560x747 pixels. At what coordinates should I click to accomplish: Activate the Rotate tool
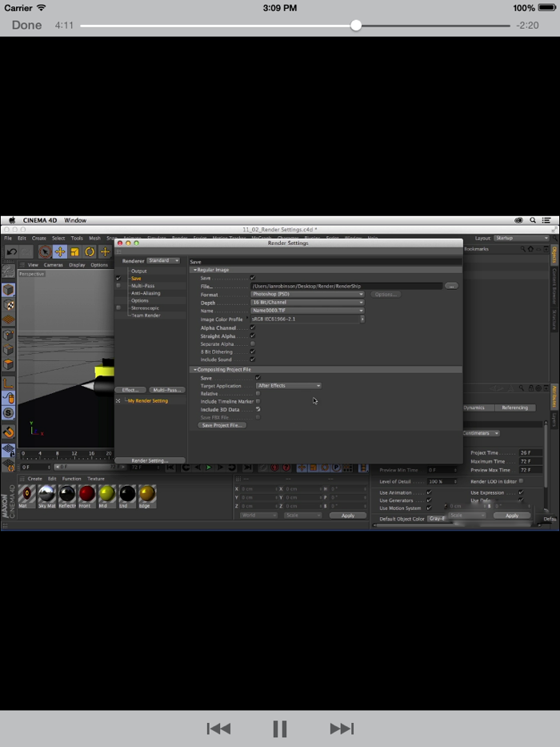(90, 251)
